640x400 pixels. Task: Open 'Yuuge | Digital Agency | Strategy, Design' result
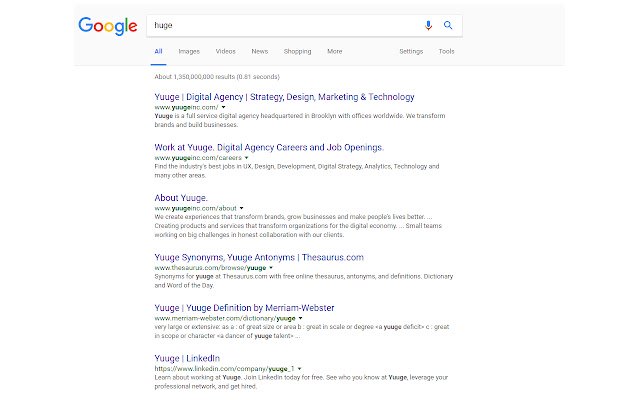click(284, 97)
